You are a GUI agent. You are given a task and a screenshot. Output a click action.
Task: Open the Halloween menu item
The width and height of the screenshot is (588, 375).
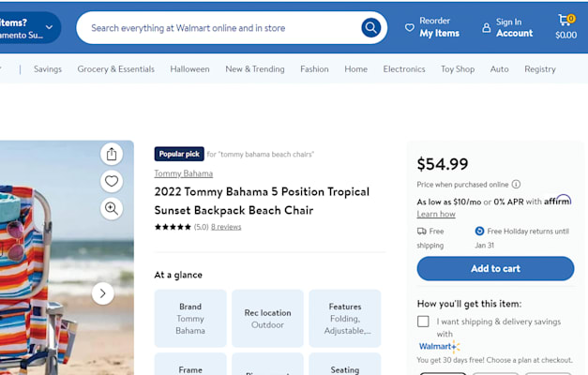tap(189, 69)
